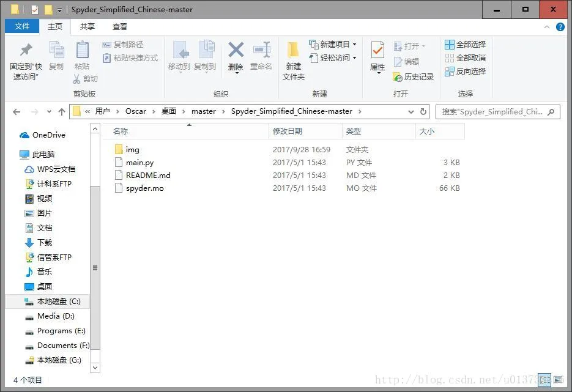The height and width of the screenshot is (392, 572).
Task: Click 全部取消 select none
Action: point(466,58)
